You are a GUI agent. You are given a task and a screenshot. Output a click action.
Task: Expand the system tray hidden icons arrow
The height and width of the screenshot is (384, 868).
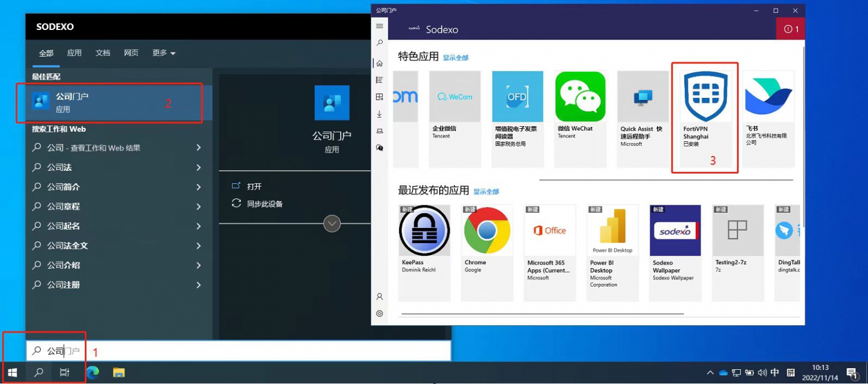710,373
